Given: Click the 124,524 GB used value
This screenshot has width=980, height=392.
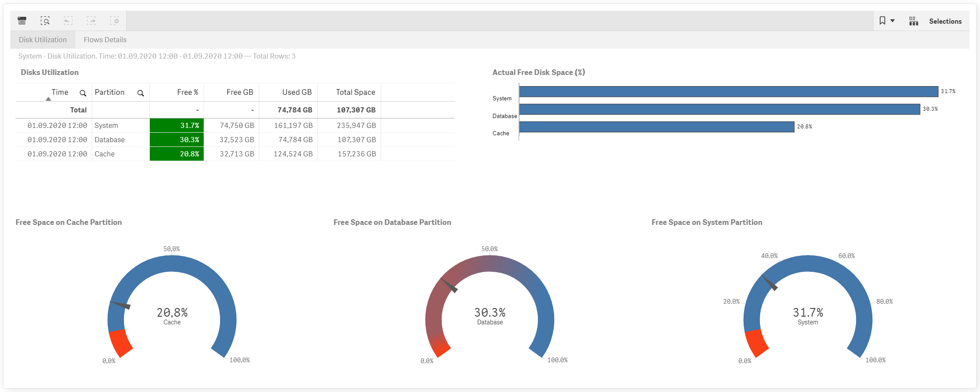Looking at the screenshot, I should [293, 154].
